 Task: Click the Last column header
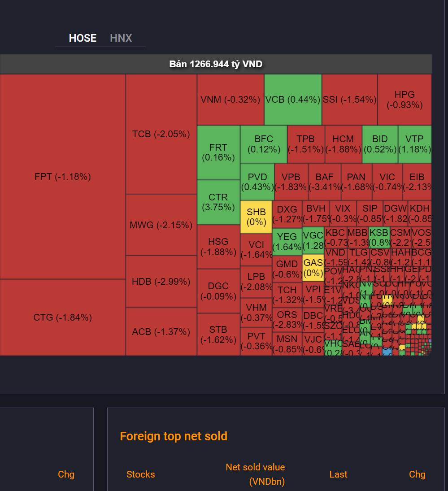point(338,474)
